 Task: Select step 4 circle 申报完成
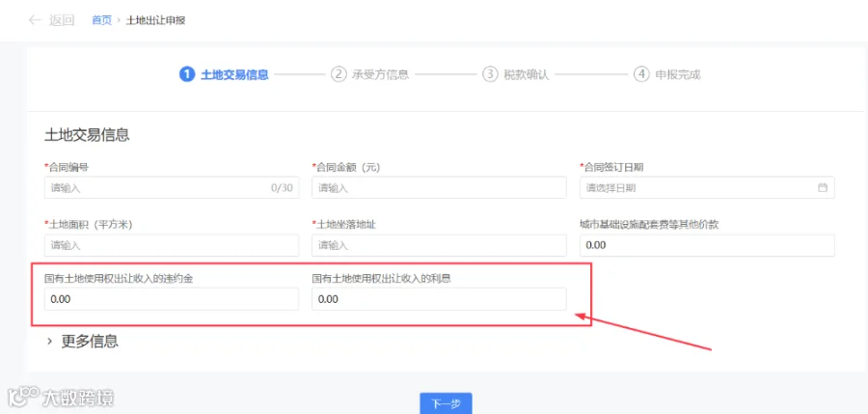[x=641, y=74]
